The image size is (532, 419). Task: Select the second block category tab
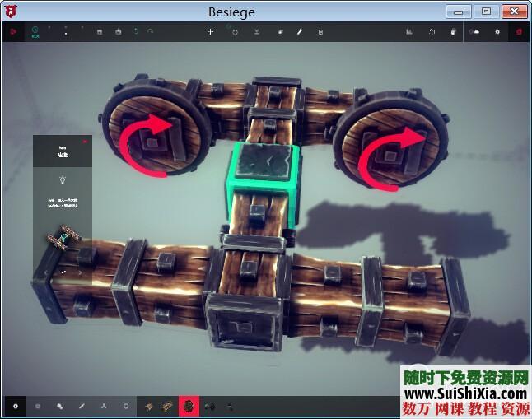[x=38, y=406]
